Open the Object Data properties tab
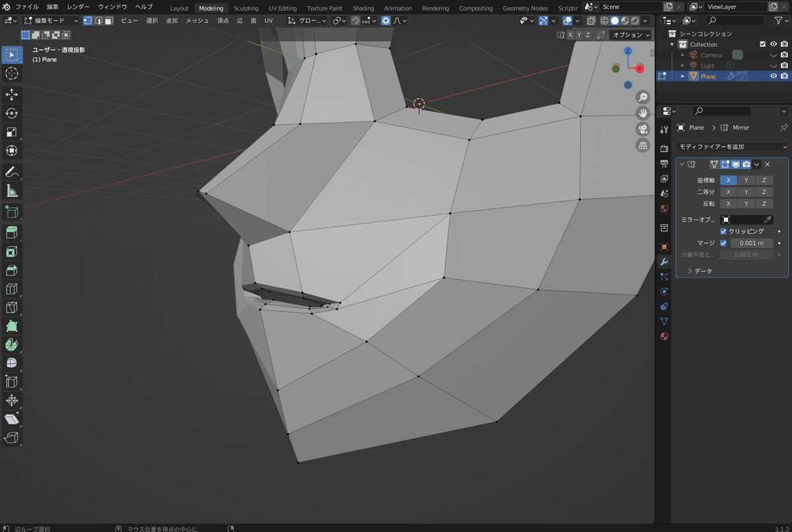Viewport: 792px width, 532px height. (x=664, y=321)
